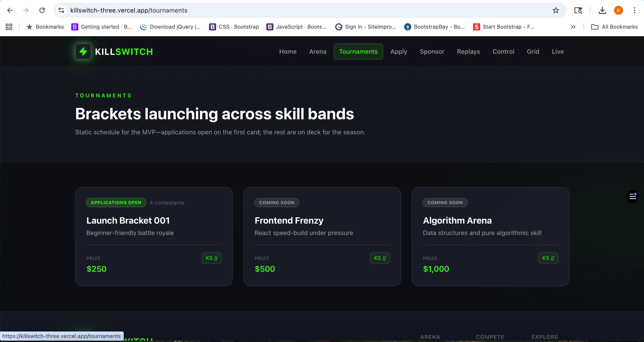Open the orange B profile avatar
This screenshot has width=644, height=342.
click(x=618, y=10)
